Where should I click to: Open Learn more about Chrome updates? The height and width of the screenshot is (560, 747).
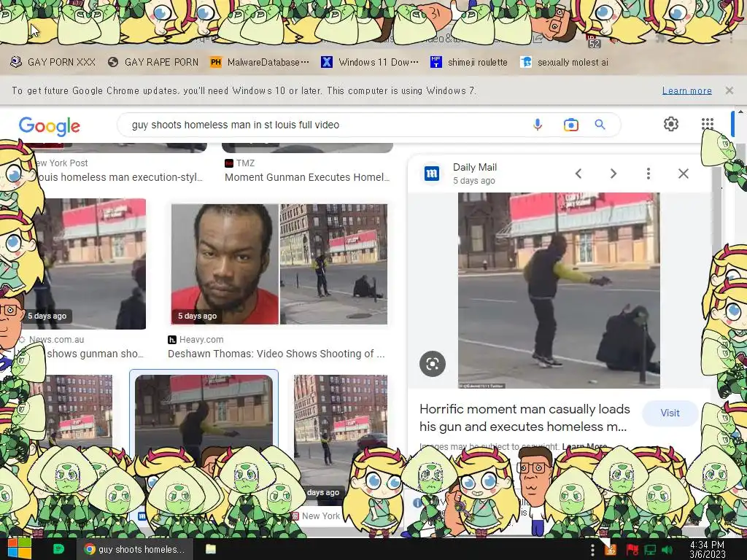[687, 90]
